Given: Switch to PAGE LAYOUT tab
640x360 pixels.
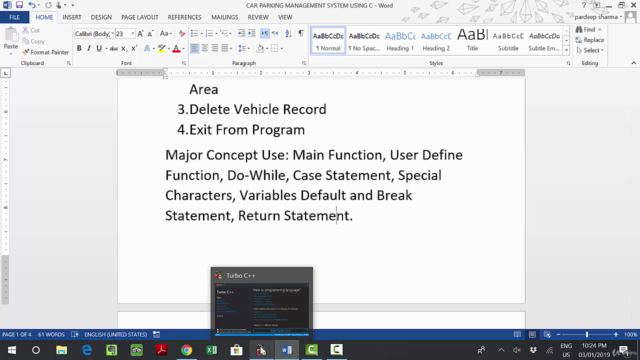Looking at the screenshot, I should coord(140,17).
